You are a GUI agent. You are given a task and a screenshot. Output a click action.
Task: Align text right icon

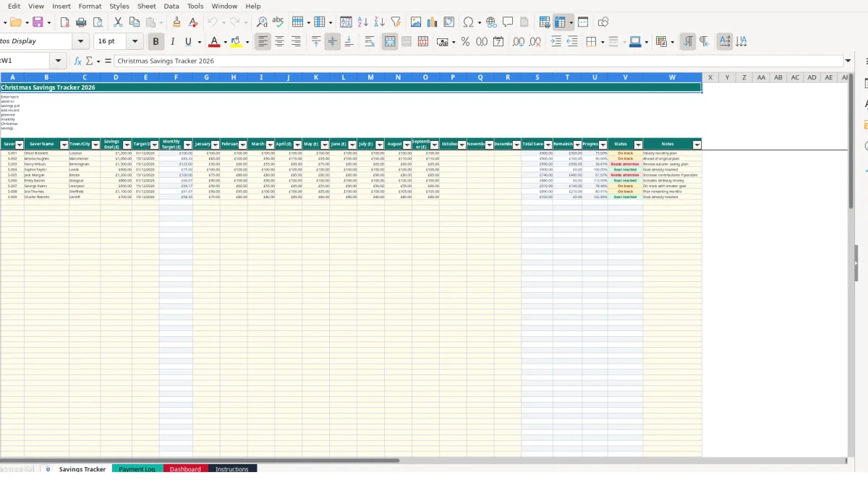pos(295,42)
